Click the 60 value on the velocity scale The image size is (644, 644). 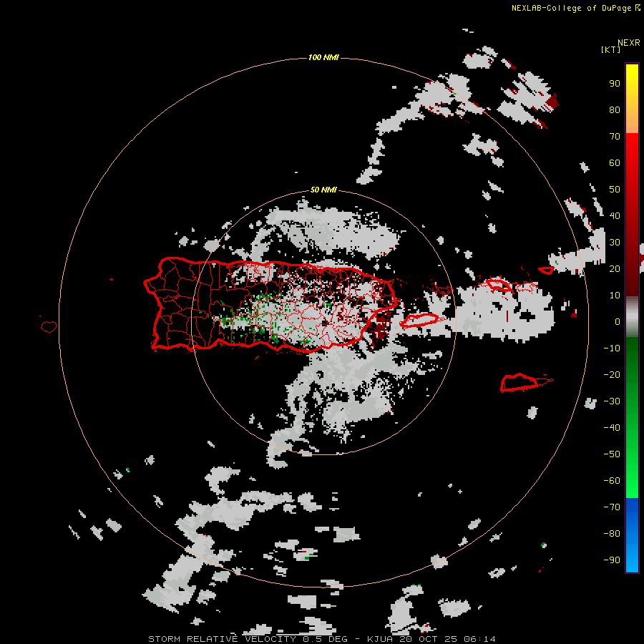[615, 163]
